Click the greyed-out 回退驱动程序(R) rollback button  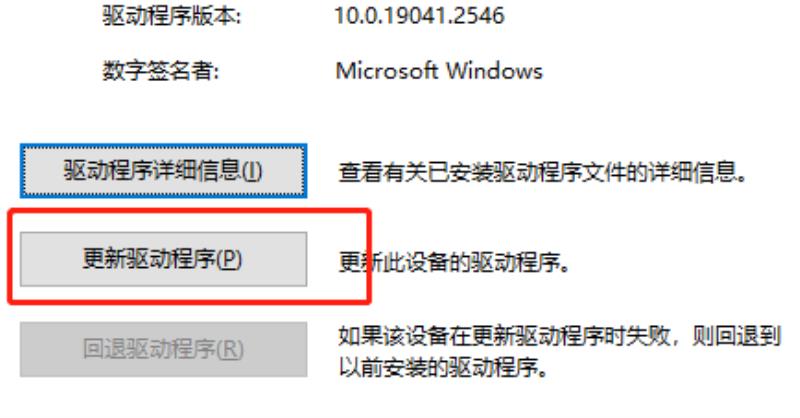click(x=163, y=349)
